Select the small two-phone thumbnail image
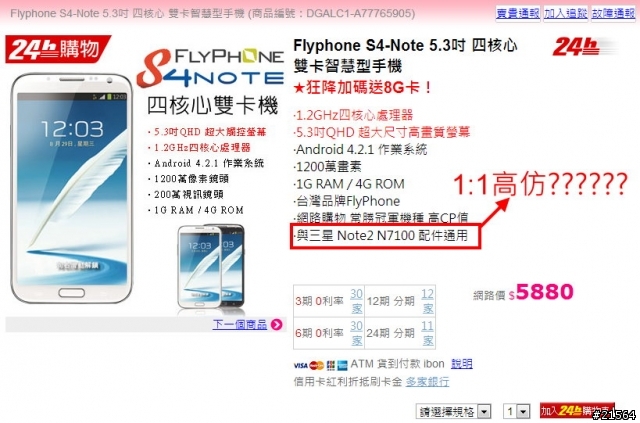 [211, 267]
